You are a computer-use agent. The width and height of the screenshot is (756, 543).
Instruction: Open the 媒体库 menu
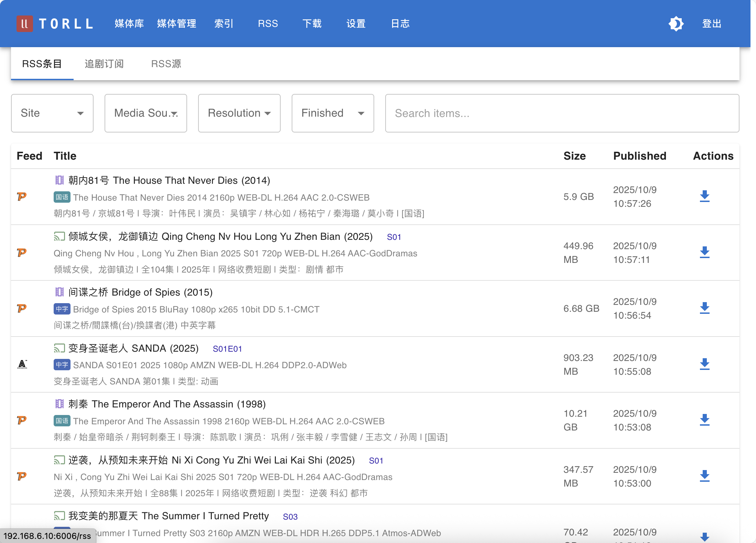coord(129,24)
